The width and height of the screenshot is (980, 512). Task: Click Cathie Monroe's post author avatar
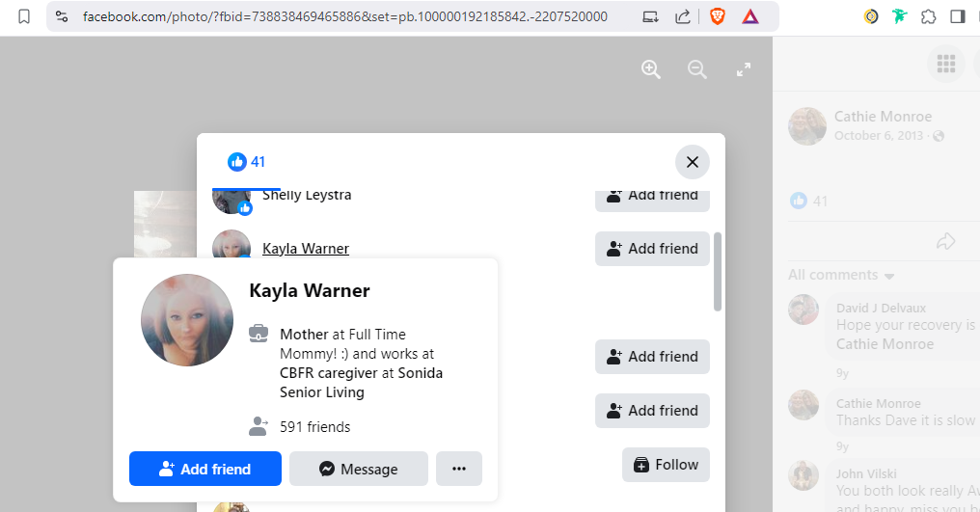[x=807, y=125]
